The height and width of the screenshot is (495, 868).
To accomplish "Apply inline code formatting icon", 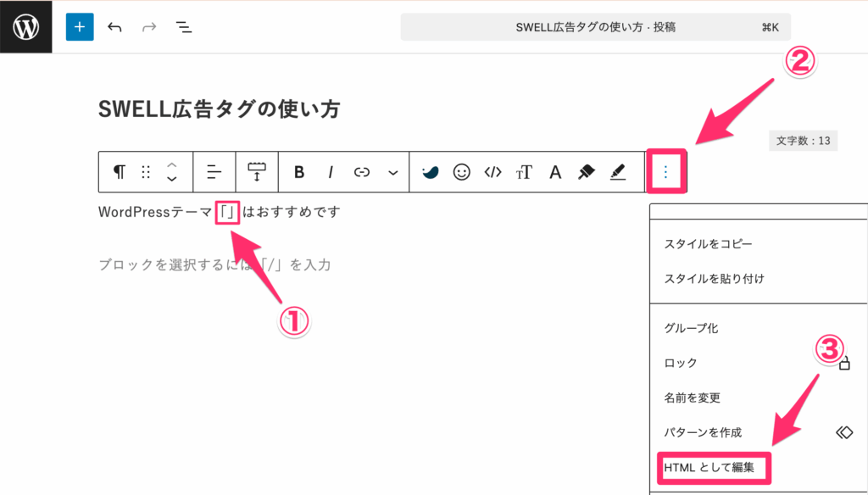I will click(x=492, y=172).
